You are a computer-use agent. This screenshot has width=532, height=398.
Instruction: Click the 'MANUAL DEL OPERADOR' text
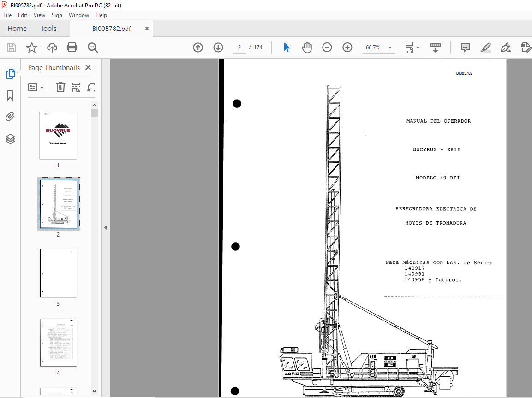(438, 121)
